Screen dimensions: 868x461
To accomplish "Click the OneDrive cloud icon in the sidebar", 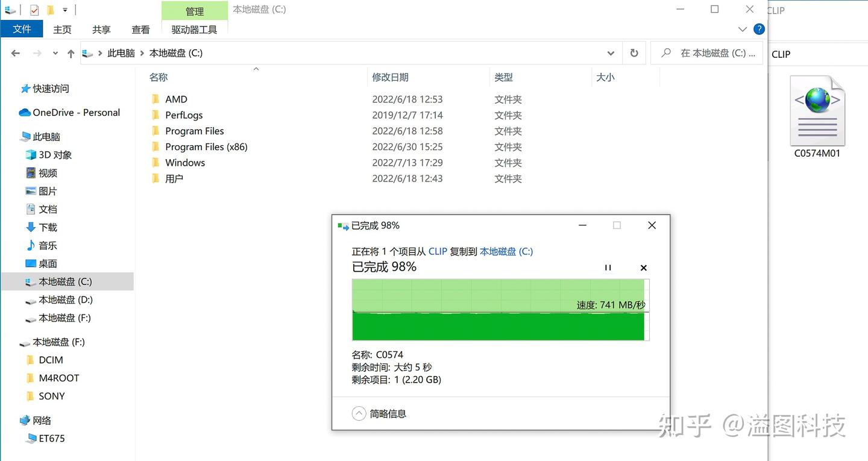I will coord(24,112).
